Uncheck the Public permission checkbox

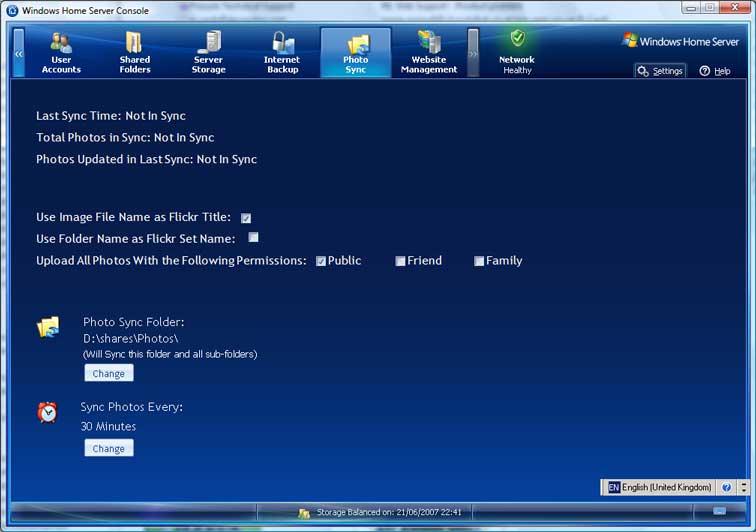321,261
